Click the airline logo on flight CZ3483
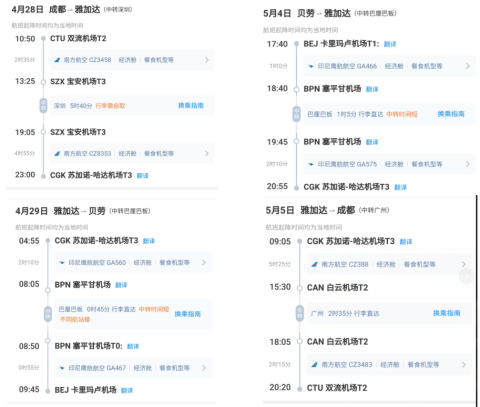This screenshot has height=407, width=480. tap(314, 365)
